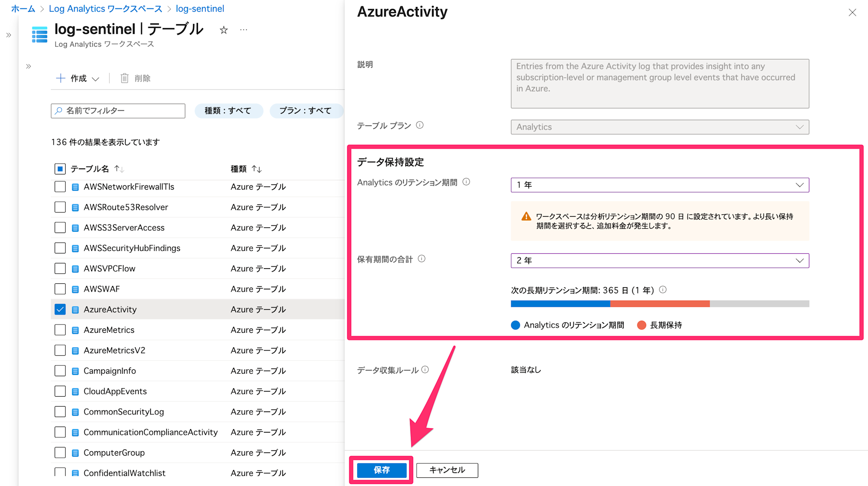Viewport: 868px width, 486px height.
Task: Click the AWSWAF table icon
Action: point(75,289)
